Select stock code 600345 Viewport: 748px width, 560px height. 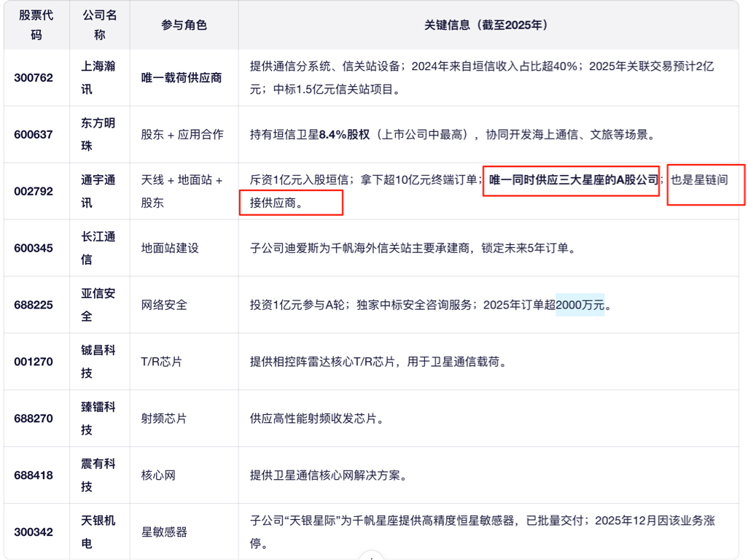tap(34, 248)
